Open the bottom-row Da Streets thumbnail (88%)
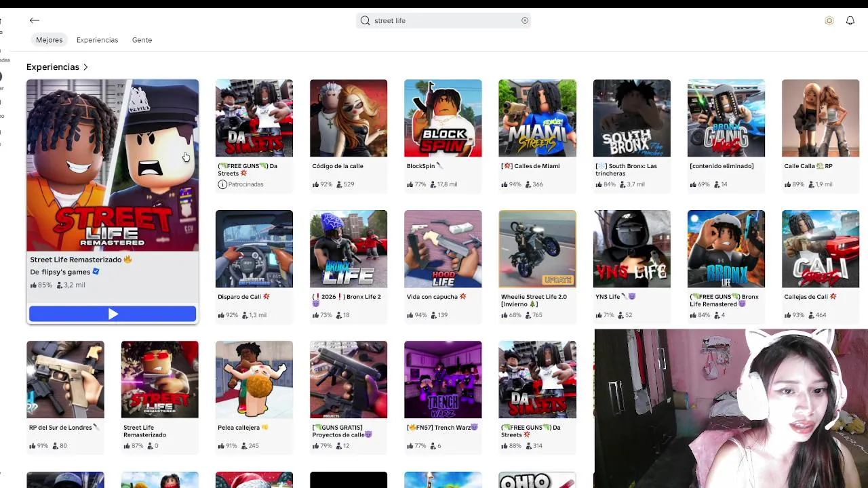868x488 pixels. point(537,380)
